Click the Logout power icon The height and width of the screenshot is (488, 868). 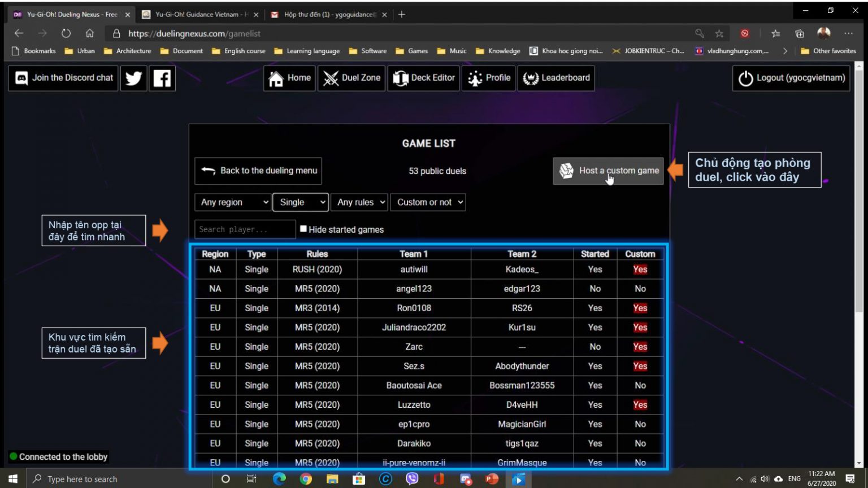[745, 78]
